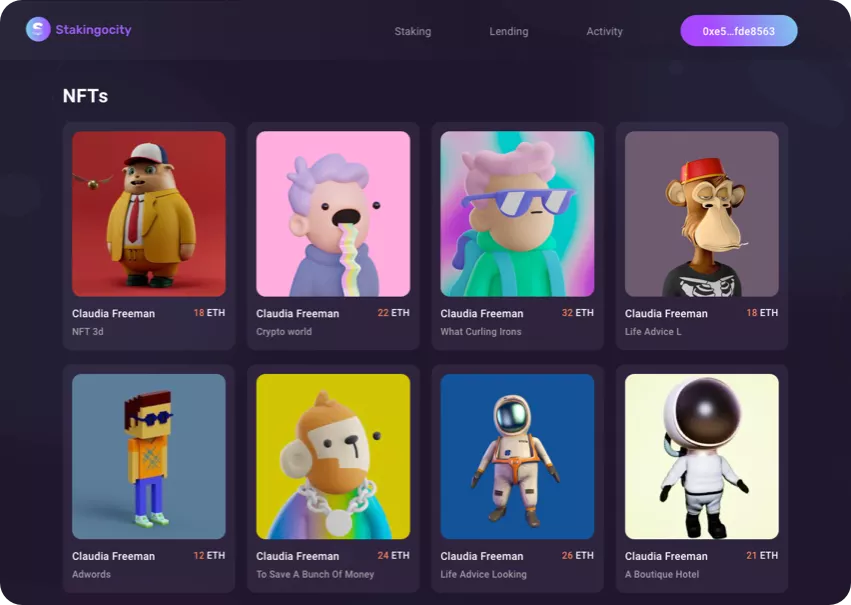Click the 12 ETH price label

209,555
